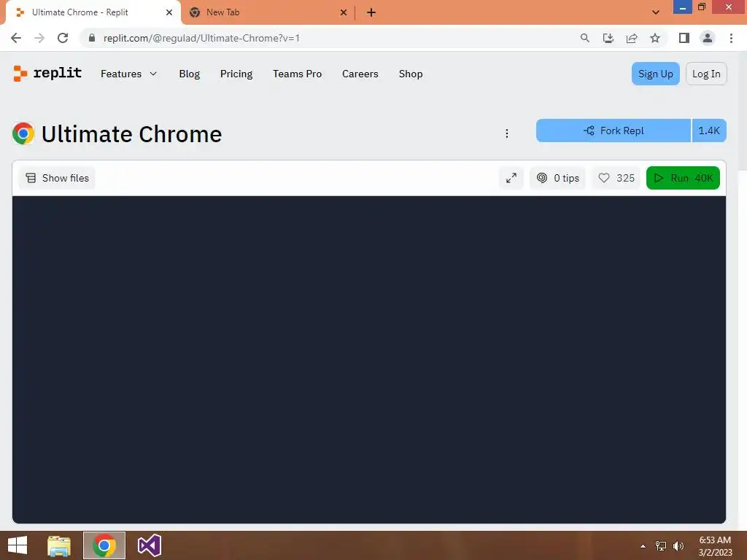Image resolution: width=747 pixels, height=560 pixels.
Task: Open the browser side panel icon
Action: (684, 38)
